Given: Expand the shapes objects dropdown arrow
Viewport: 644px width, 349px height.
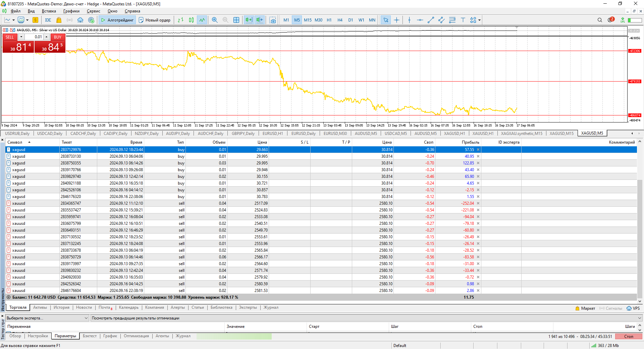Looking at the screenshot, I should click(x=480, y=20).
